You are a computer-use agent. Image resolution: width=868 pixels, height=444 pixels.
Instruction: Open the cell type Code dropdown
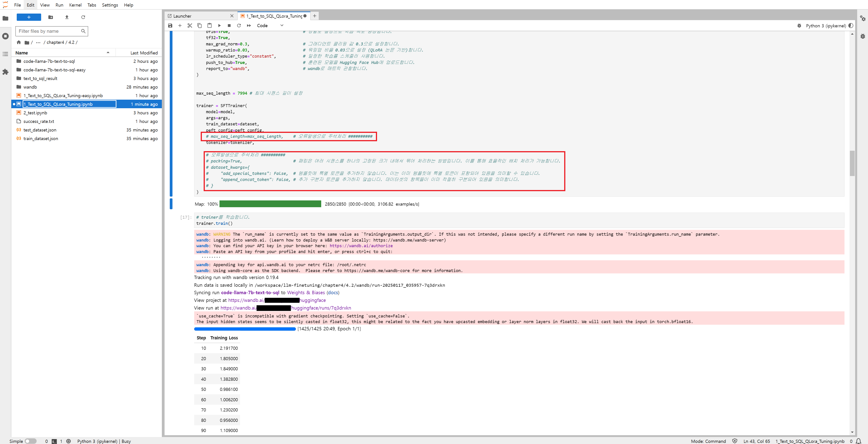point(270,26)
